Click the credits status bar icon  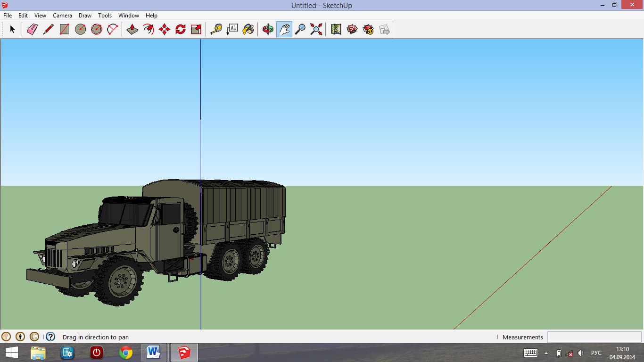(20, 337)
